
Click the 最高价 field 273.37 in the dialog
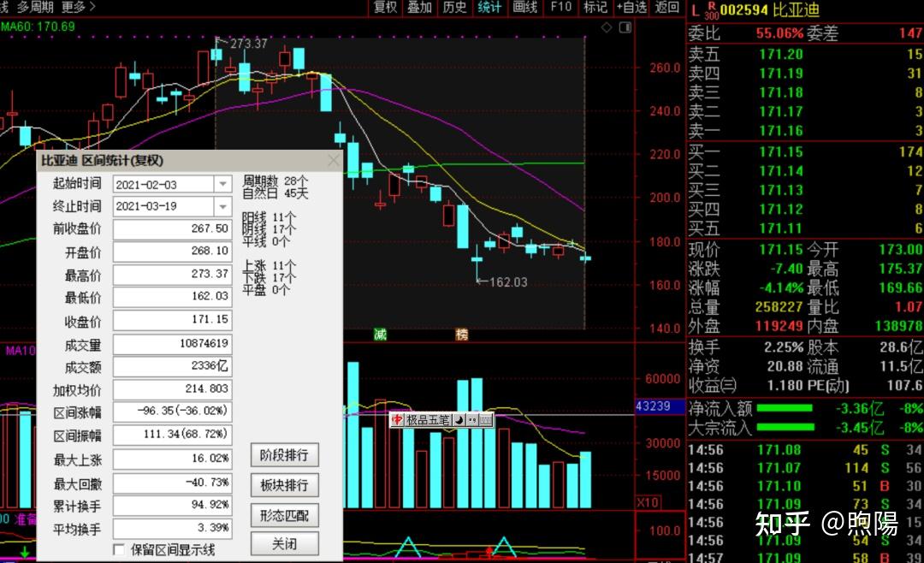click(x=172, y=274)
